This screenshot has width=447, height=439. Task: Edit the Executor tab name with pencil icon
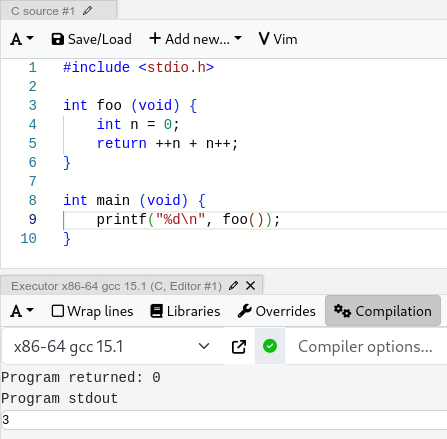[234, 286]
